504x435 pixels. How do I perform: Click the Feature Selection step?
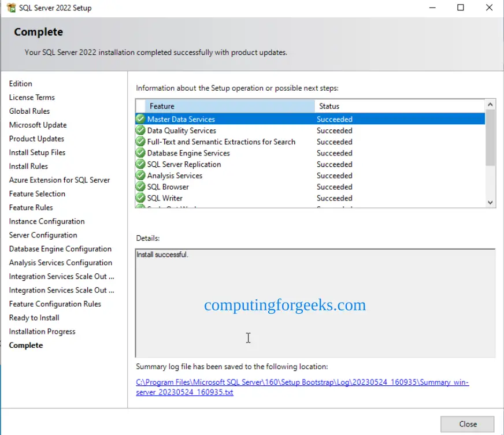point(37,194)
